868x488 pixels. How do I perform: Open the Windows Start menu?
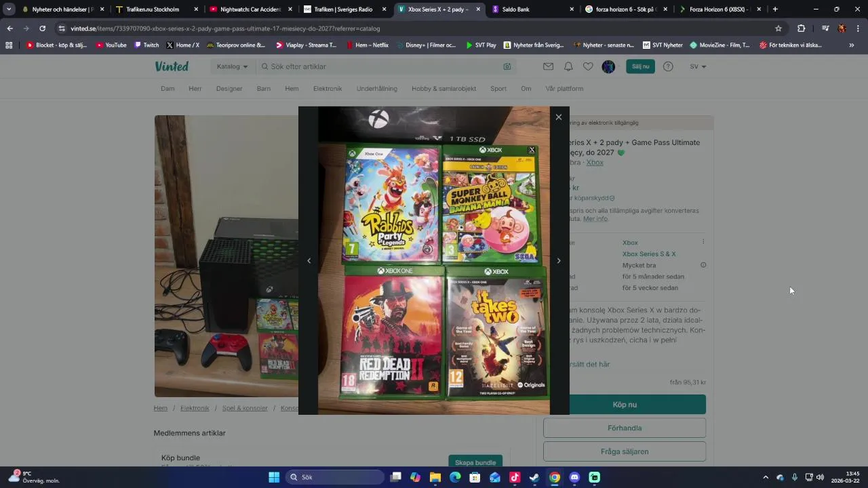[274, 477]
